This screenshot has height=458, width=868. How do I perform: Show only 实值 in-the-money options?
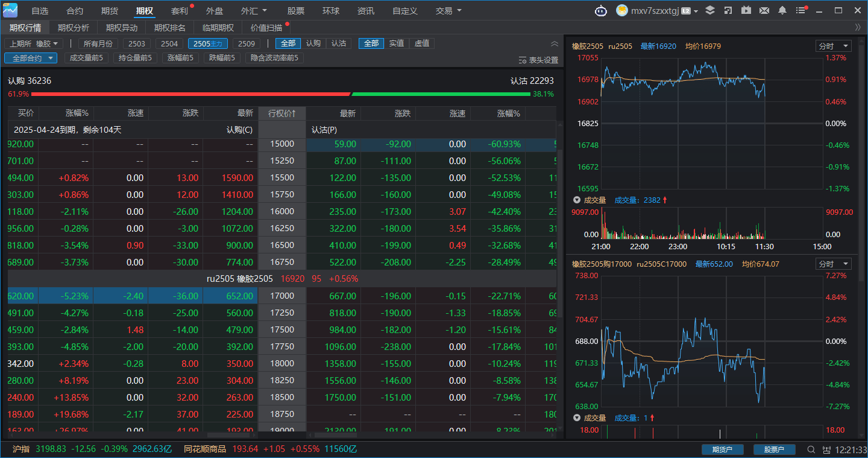coord(396,43)
